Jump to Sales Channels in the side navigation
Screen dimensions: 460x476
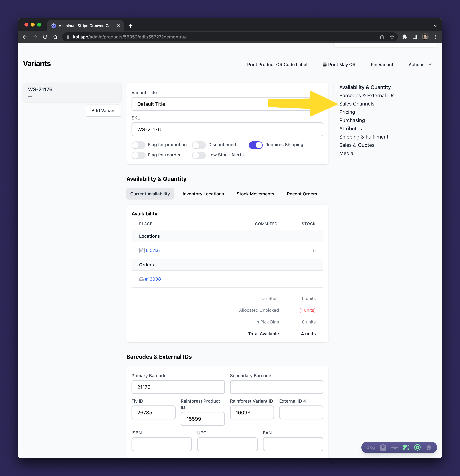[357, 104]
